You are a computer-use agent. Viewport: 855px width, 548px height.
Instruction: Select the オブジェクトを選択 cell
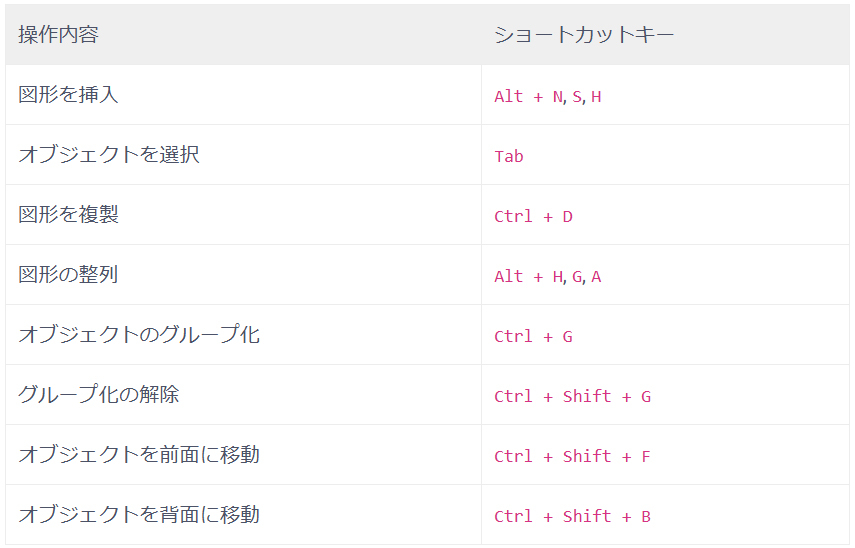pyautogui.click(x=108, y=155)
